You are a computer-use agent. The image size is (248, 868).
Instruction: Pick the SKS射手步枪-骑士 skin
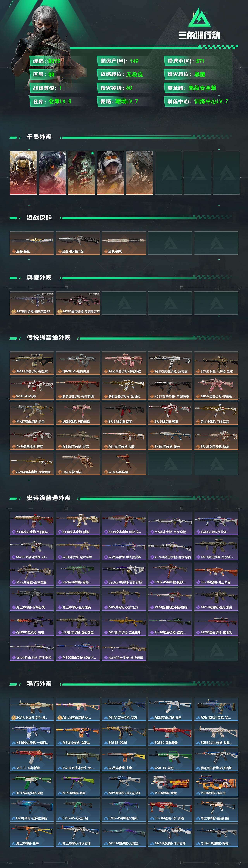click(170, 438)
